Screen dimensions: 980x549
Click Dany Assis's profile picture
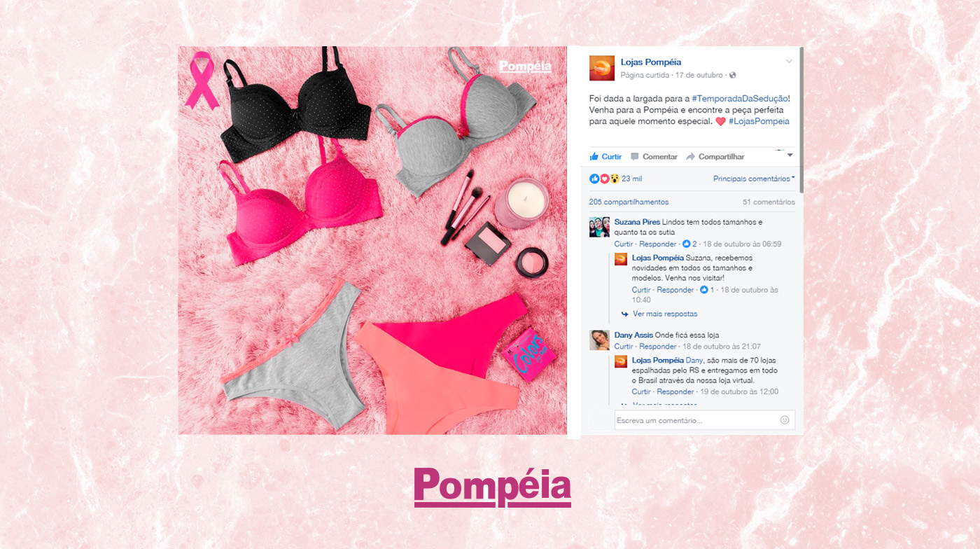click(599, 340)
